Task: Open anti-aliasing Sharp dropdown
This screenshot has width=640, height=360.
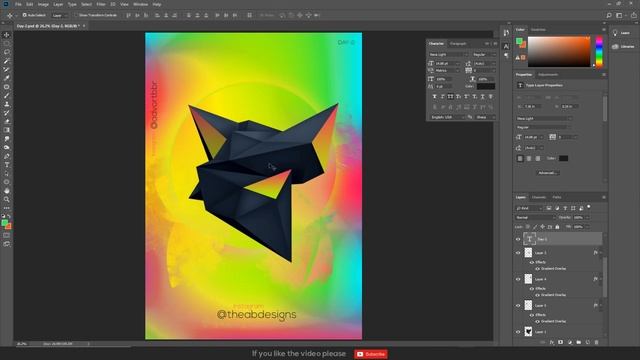Action: [x=486, y=117]
